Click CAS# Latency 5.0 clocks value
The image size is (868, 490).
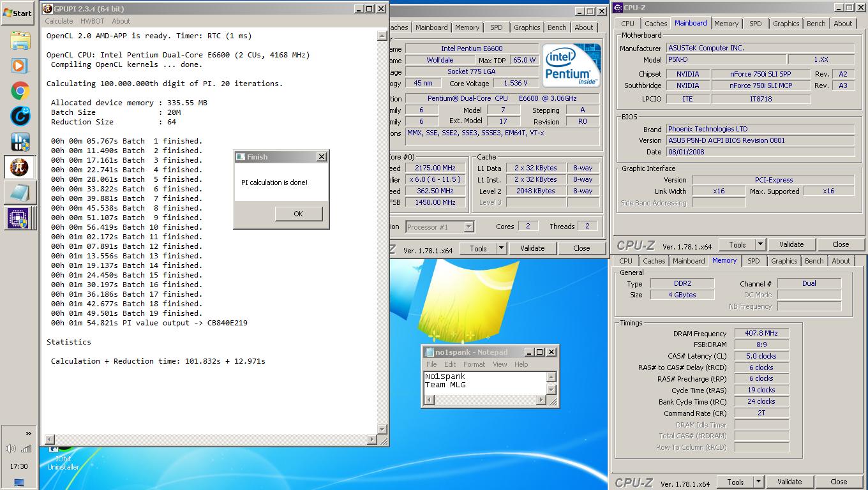point(761,356)
